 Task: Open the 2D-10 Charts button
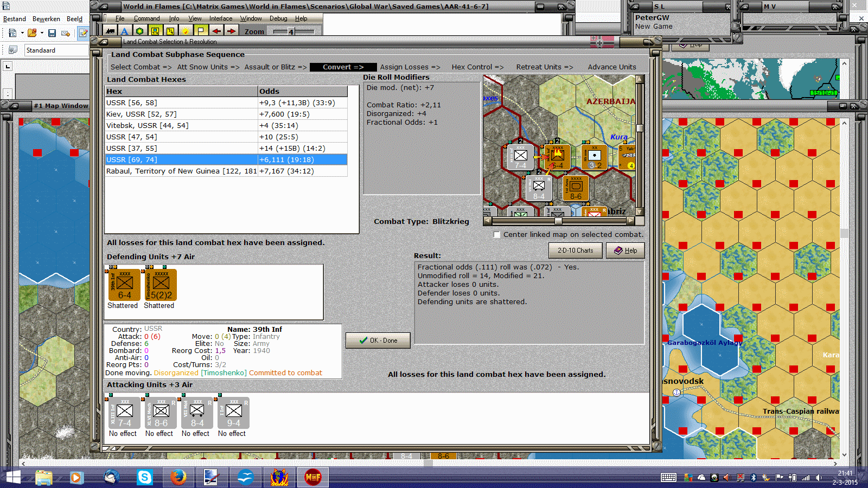[576, 251]
